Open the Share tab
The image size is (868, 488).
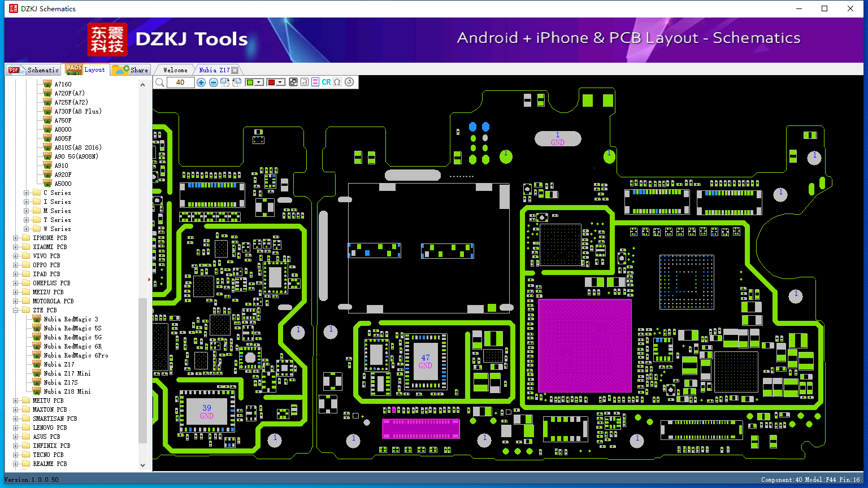pos(130,70)
